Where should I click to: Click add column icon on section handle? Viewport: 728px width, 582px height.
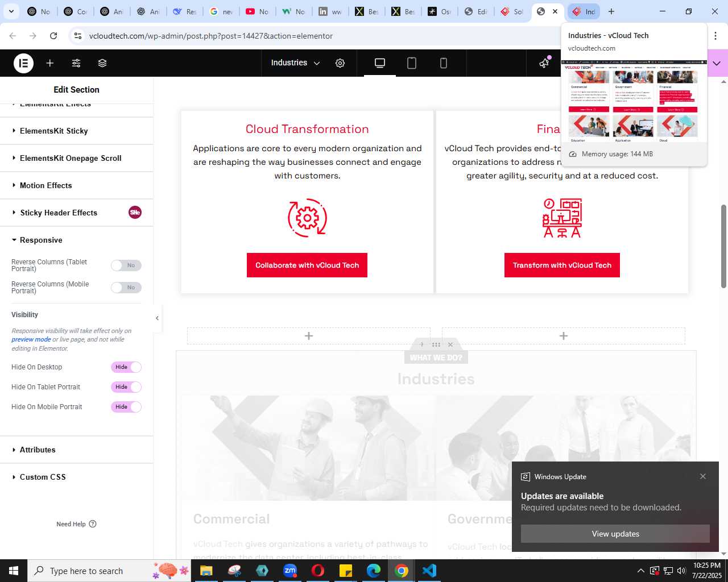click(x=421, y=344)
